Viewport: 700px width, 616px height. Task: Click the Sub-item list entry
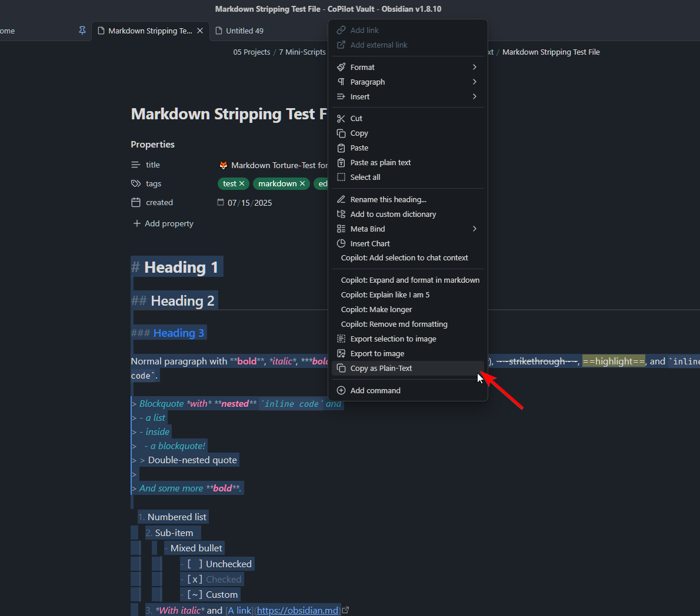(x=174, y=533)
